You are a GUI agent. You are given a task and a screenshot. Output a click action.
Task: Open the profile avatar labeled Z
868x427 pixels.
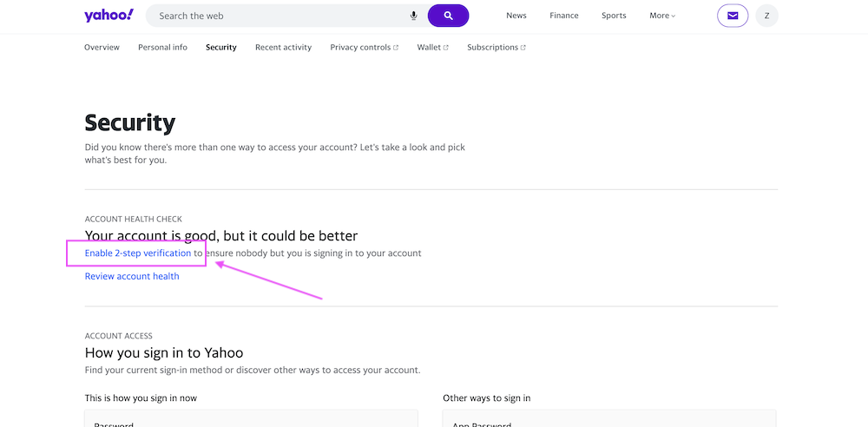pyautogui.click(x=766, y=16)
